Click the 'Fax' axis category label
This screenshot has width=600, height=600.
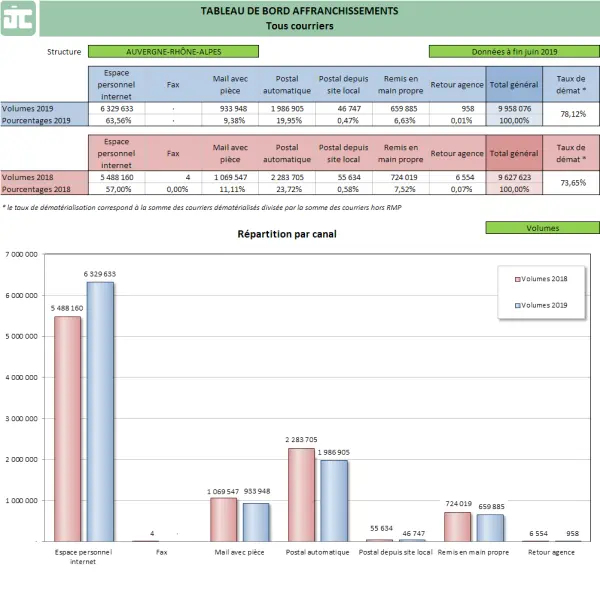(x=161, y=552)
